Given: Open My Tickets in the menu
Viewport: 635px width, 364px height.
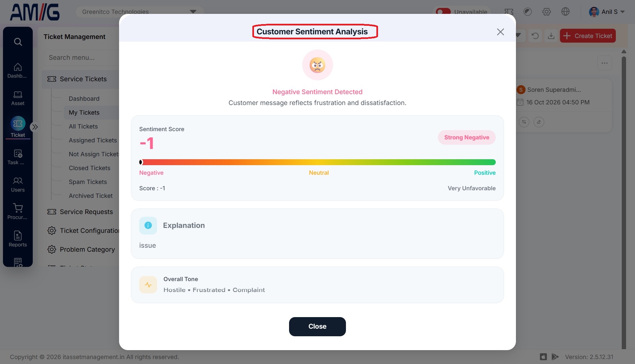Looking at the screenshot, I should (91, 113).
